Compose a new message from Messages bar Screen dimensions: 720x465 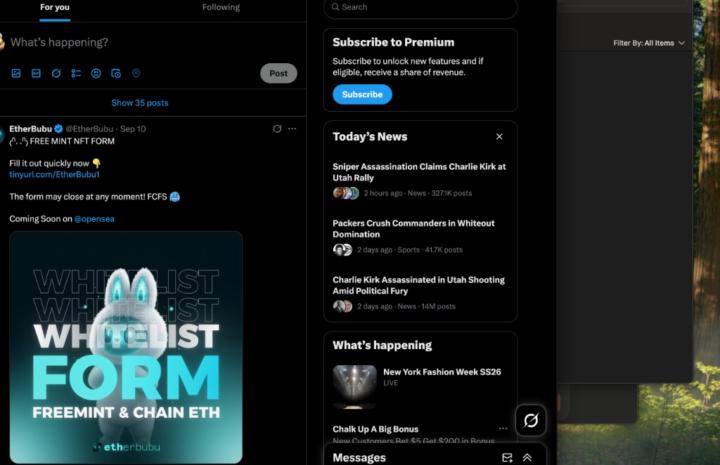point(507,458)
